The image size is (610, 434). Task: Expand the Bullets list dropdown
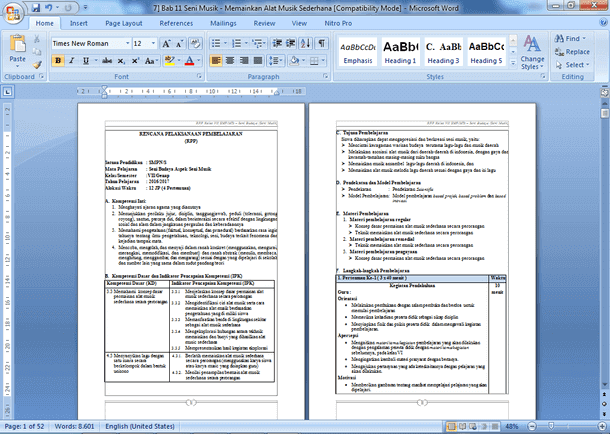(x=225, y=43)
